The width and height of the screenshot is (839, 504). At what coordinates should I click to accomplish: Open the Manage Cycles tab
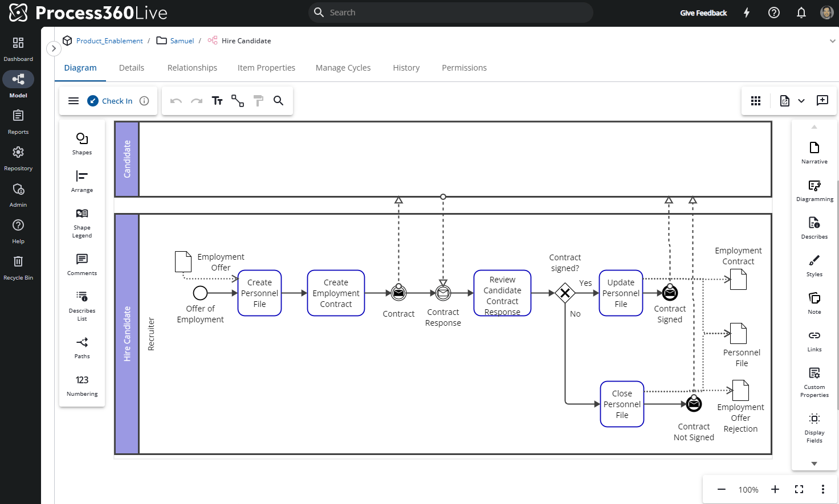pyautogui.click(x=343, y=68)
